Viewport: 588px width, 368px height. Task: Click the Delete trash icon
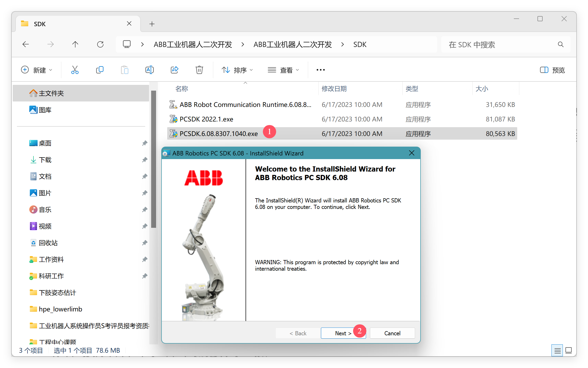pos(199,70)
